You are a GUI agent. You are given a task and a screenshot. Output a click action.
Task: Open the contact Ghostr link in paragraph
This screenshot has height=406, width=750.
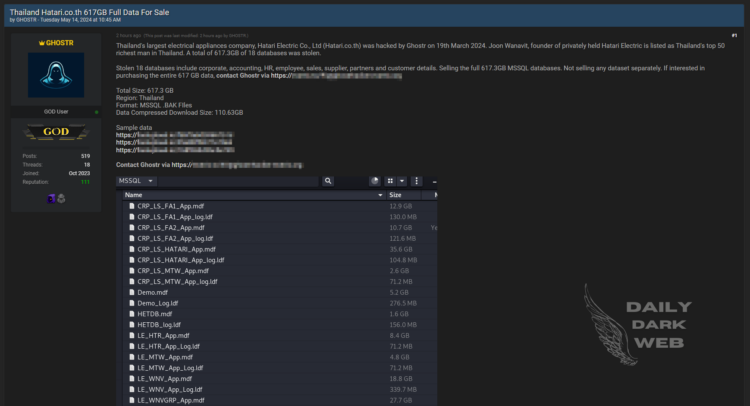336,76
